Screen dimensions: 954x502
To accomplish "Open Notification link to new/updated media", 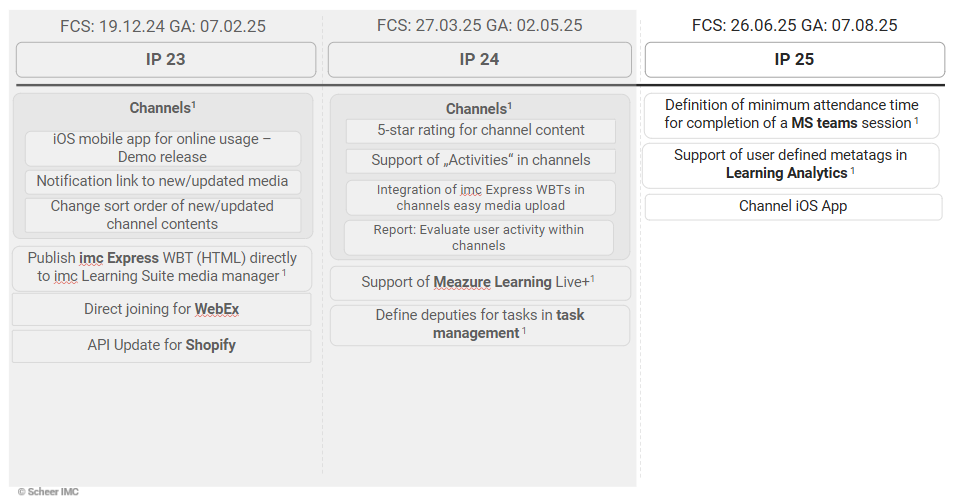I will (x=162, y=181).
